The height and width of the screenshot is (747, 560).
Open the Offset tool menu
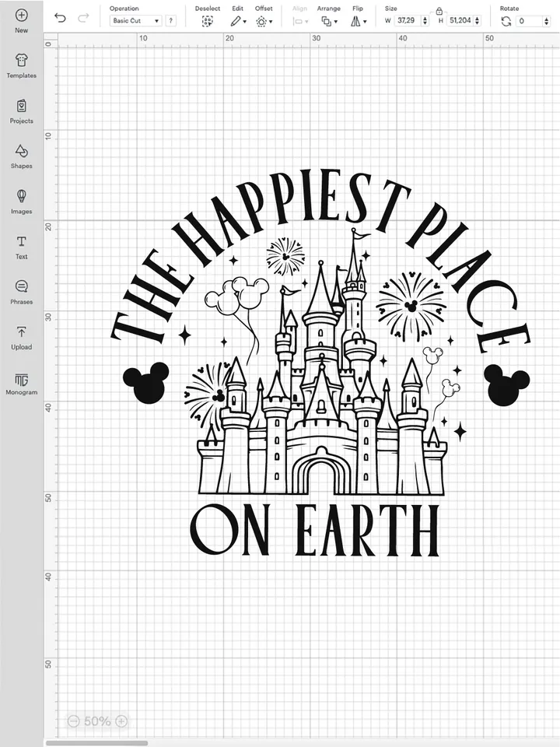[264, 21]
